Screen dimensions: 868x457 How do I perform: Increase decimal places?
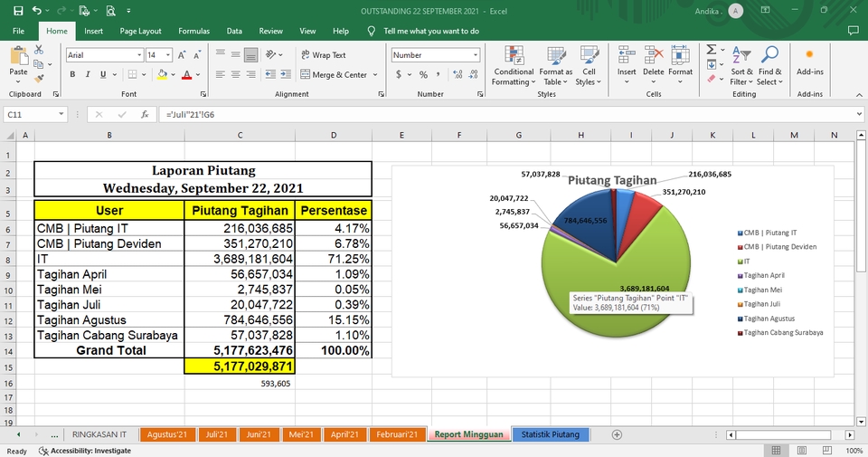(458, 74)
